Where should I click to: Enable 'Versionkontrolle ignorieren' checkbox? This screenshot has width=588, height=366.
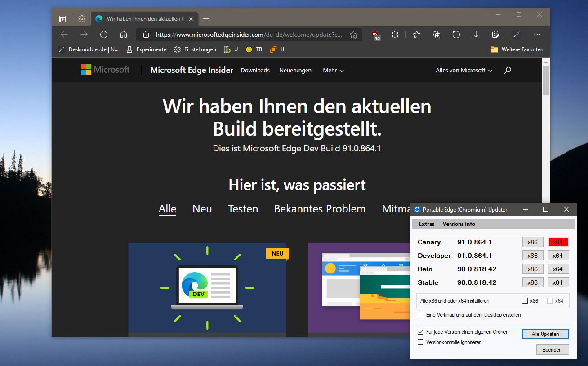click(421, 342)
